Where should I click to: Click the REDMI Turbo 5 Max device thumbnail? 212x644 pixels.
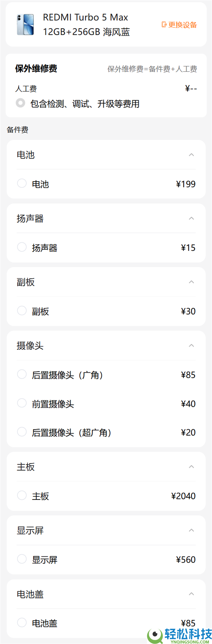[25, 25]
